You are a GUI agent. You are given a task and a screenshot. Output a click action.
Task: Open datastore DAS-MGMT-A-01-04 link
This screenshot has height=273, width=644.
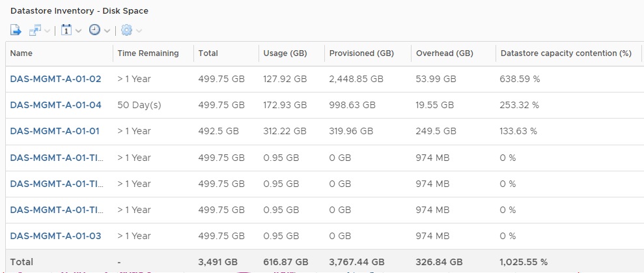pos(55,106)
